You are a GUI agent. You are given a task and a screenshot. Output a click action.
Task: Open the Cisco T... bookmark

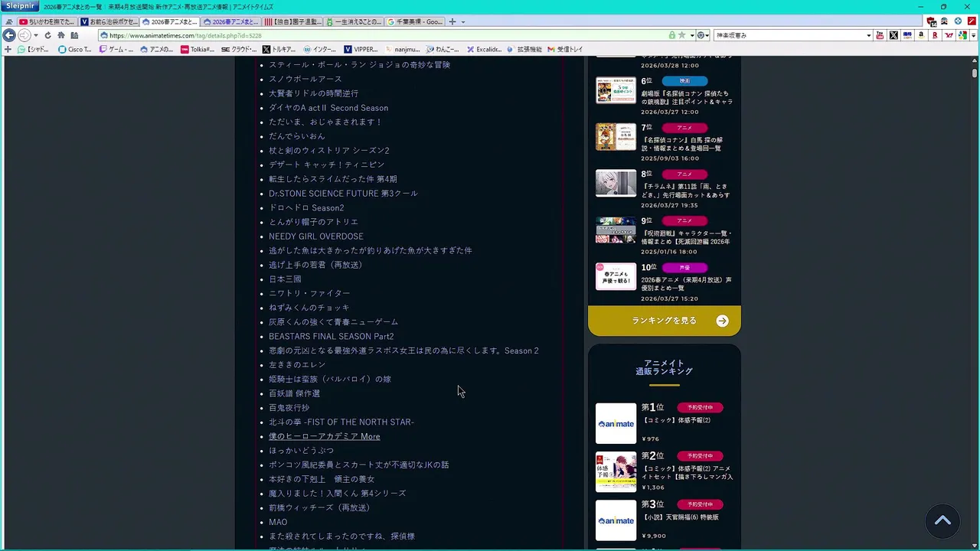pyautogui.click(x=74, y=49)
